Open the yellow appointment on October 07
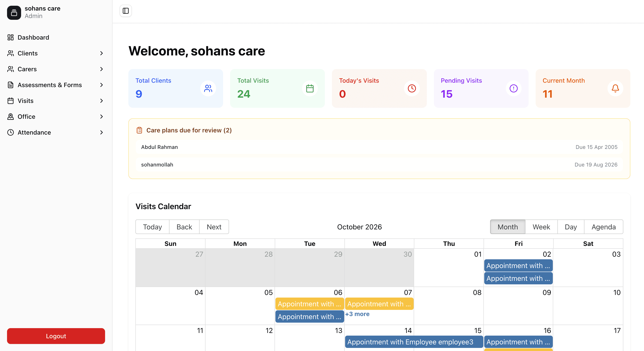644x351 pixels. tap(379, 304)
